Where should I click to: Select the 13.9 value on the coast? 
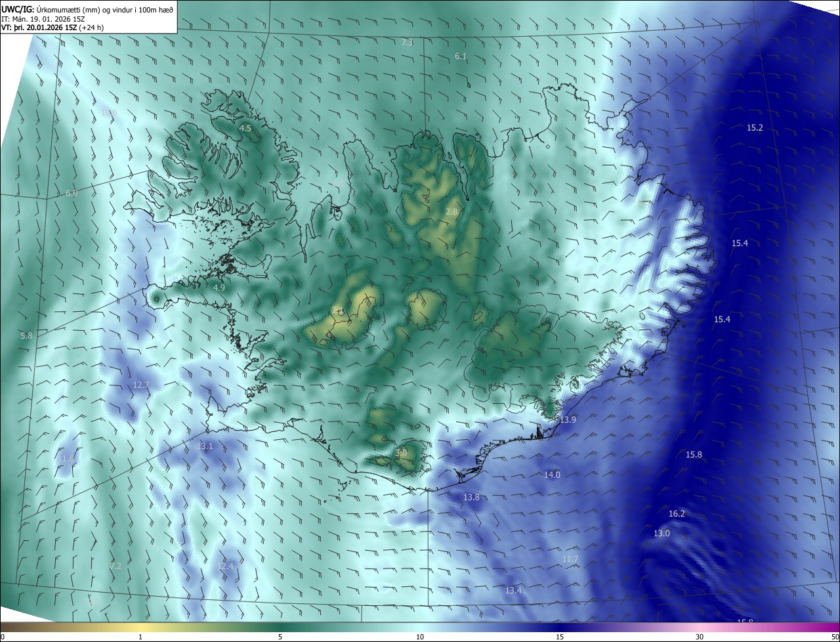[568, 419]
